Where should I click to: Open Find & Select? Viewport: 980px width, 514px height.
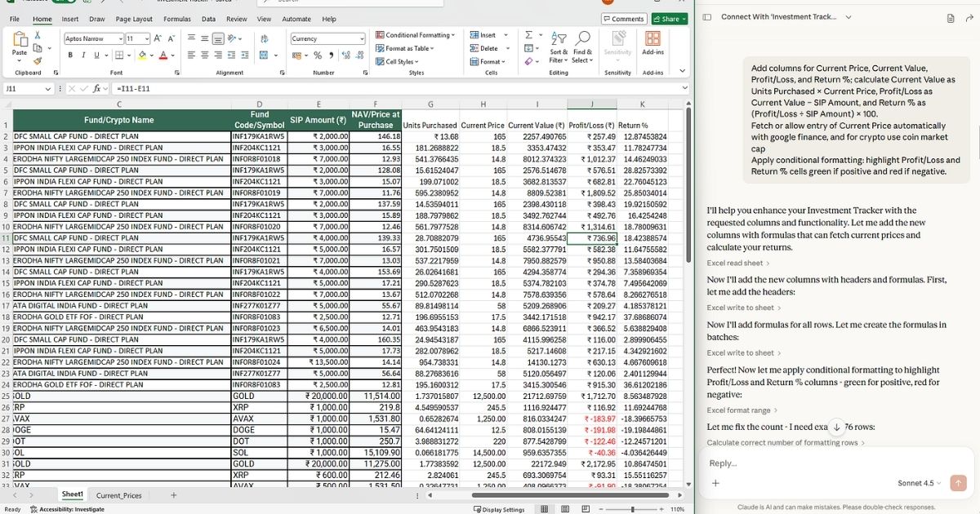582,47
